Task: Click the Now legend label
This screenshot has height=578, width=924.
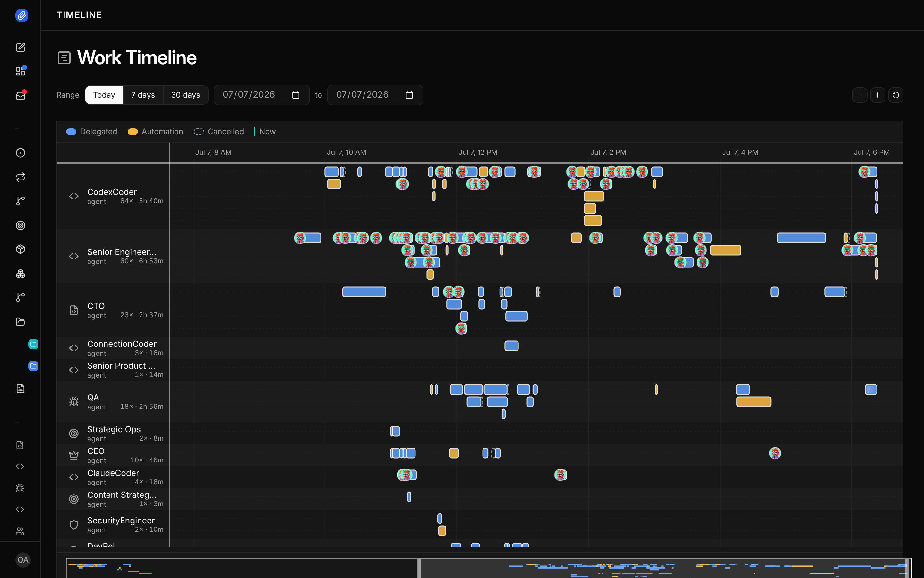Action: tap(267, 132)
